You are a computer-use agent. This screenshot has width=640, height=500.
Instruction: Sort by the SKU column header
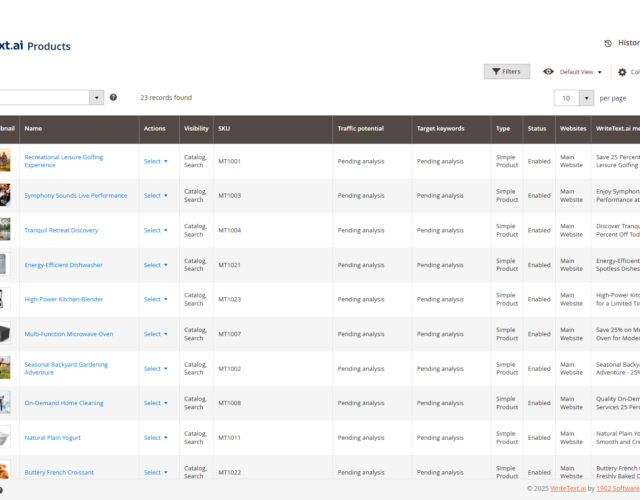click(x=224, y=129)
